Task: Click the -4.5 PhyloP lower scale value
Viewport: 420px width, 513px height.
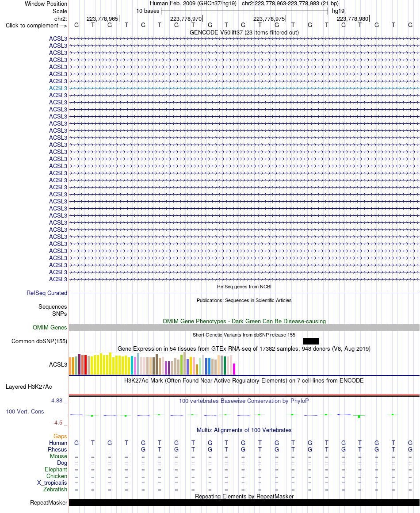Action: click(x=57, y=423)
